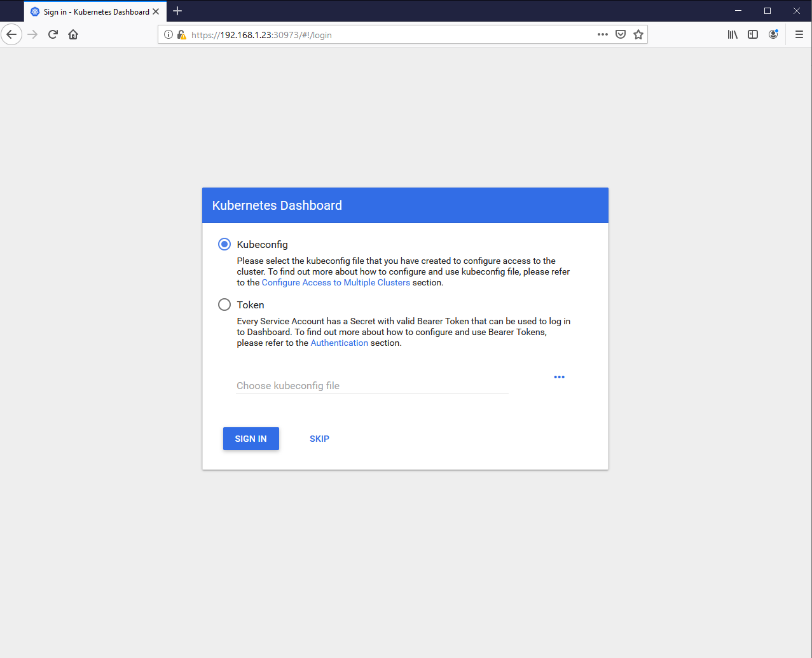Minimize the browser window
The width and height of the screenshot is (812, 658).
pyautogui.click(x=738, y=11)
